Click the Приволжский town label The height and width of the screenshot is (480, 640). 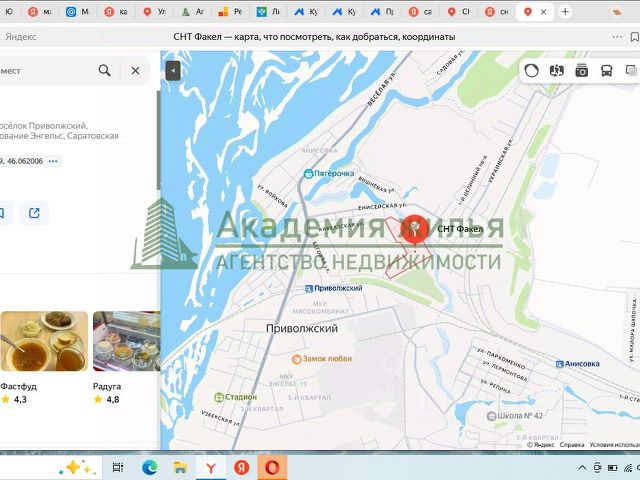302,328
